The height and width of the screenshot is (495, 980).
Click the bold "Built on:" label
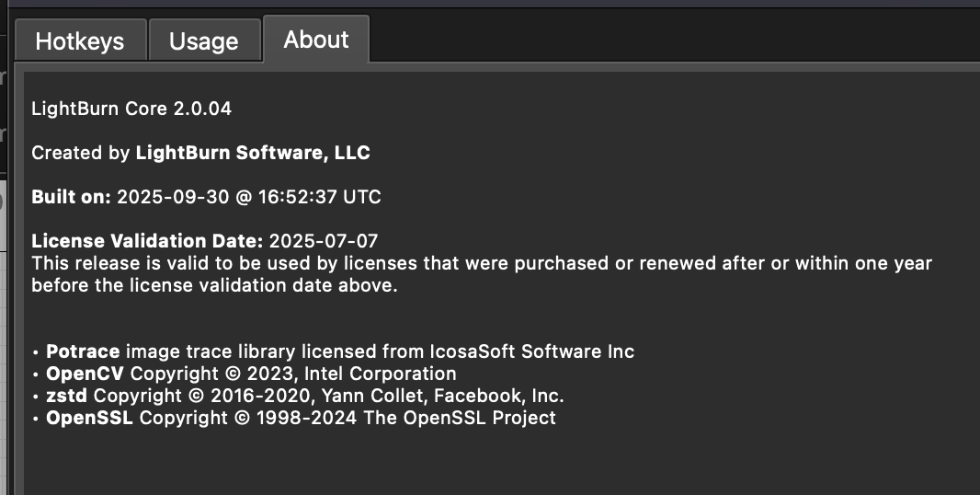[72, 197]
